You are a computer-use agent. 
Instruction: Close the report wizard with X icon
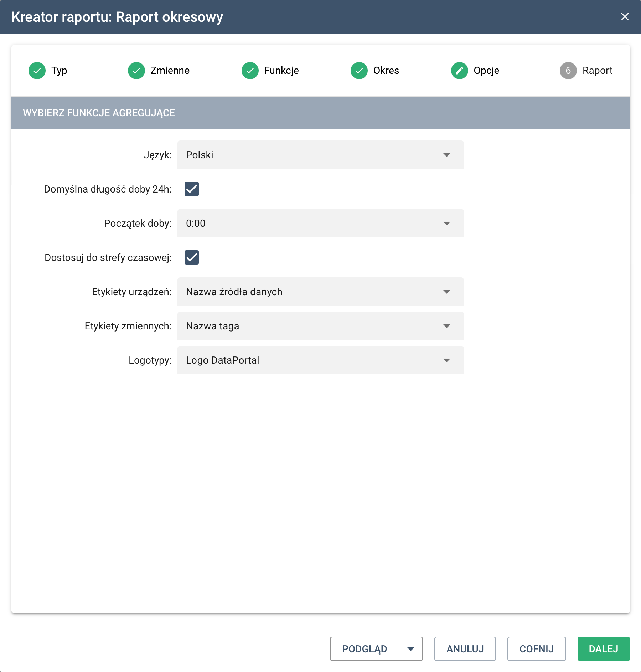point(625,17)
